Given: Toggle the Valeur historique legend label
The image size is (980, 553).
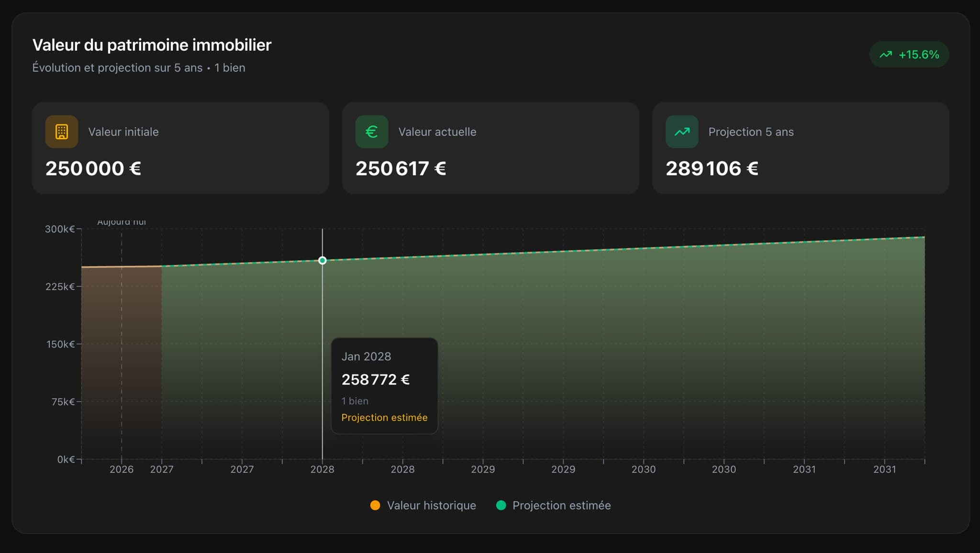Looking at the screenshot, I should click(431, 505).
